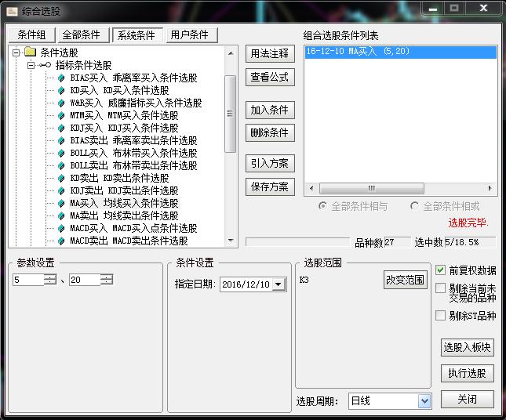Click the 用法注释 button

tap(270, 53)
